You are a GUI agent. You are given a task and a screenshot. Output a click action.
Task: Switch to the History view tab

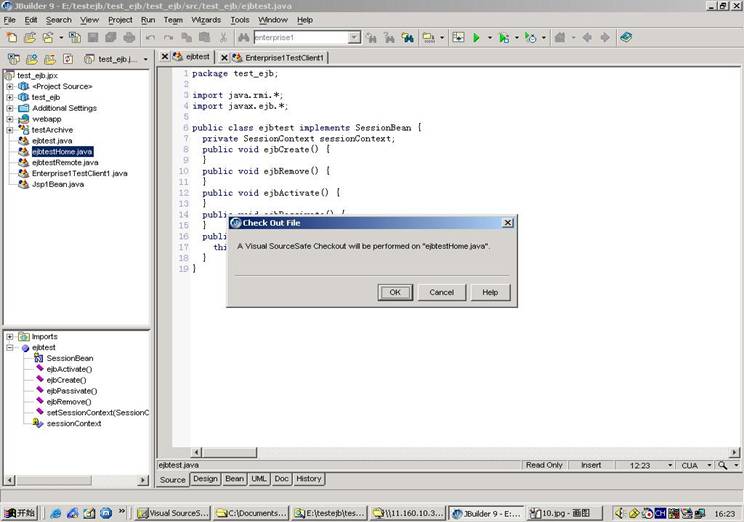[x=309, y=479]
